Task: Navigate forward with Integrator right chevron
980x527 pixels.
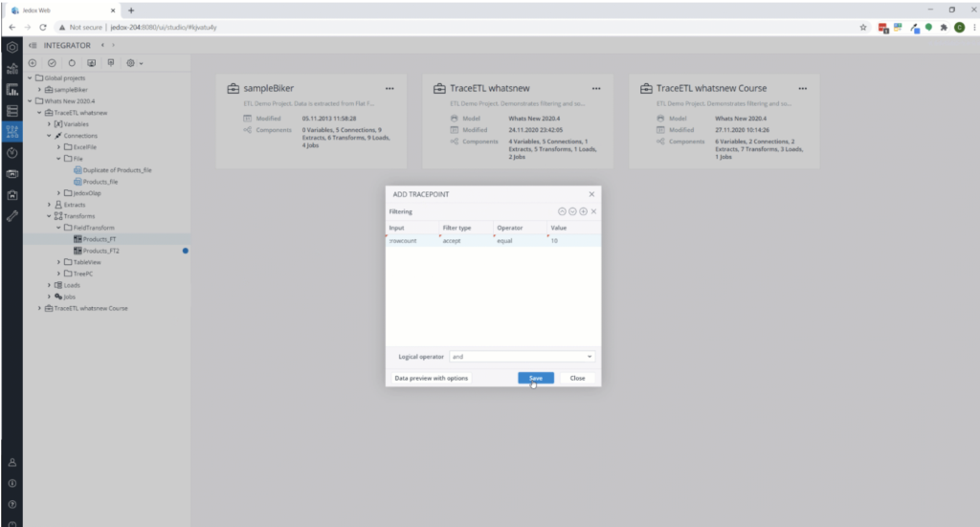Action: [113, 46]
